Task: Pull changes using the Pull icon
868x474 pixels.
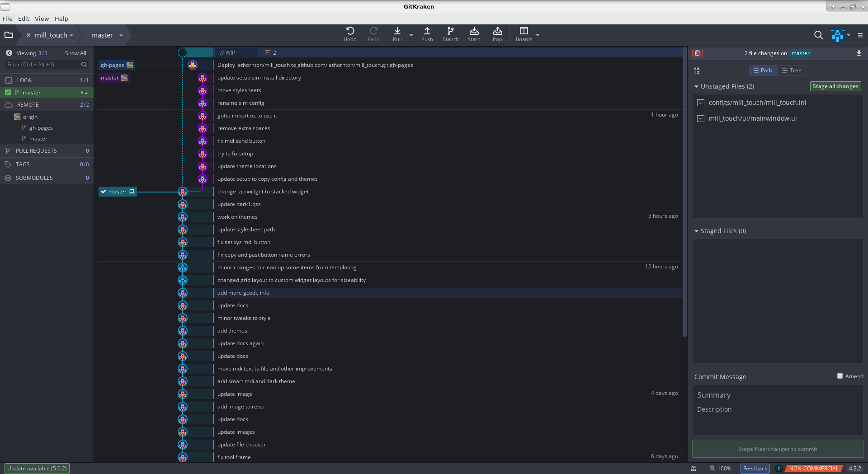Action: [397, 34]
